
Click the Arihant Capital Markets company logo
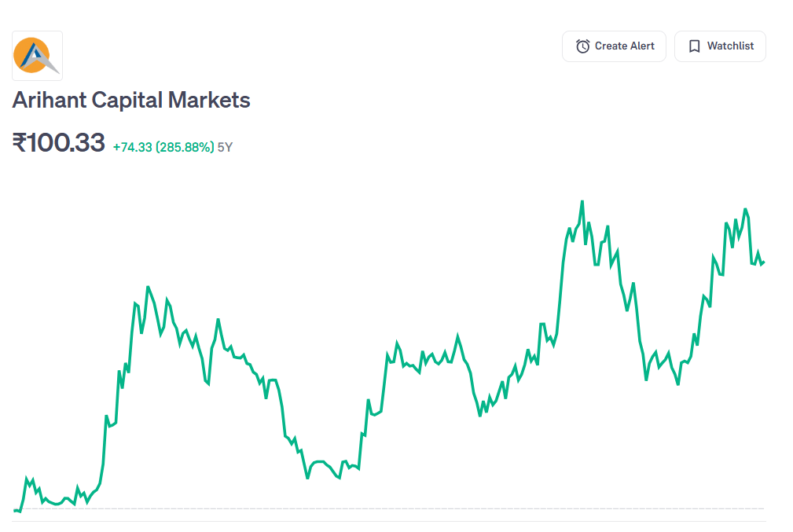pos(37,56)
